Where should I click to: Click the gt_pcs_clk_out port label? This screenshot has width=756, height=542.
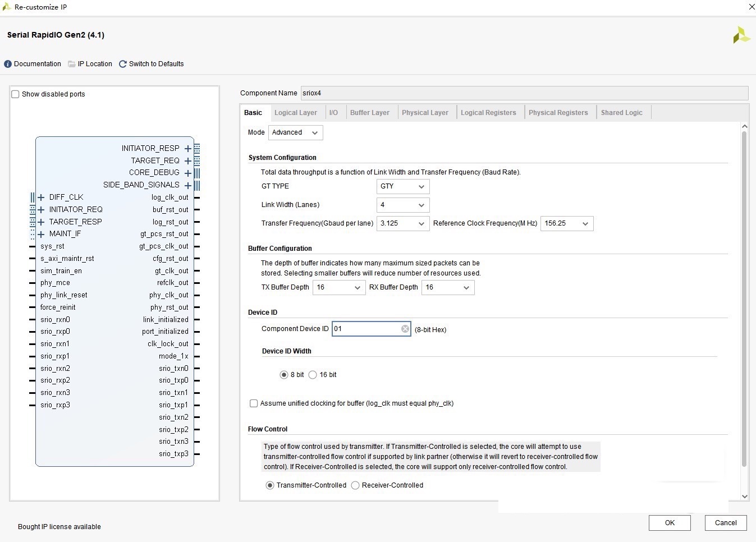(x=164, y=246)
